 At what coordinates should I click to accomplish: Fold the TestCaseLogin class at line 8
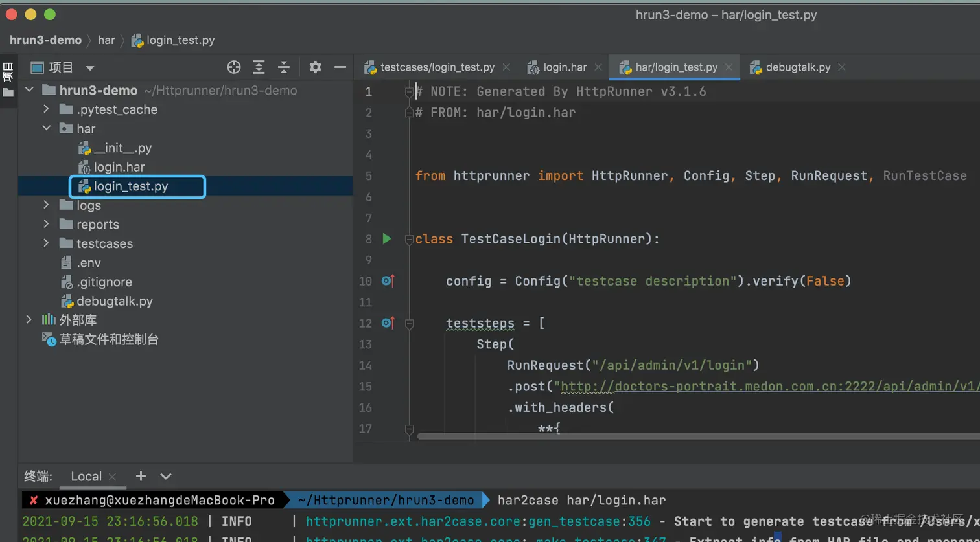(409, 240)
